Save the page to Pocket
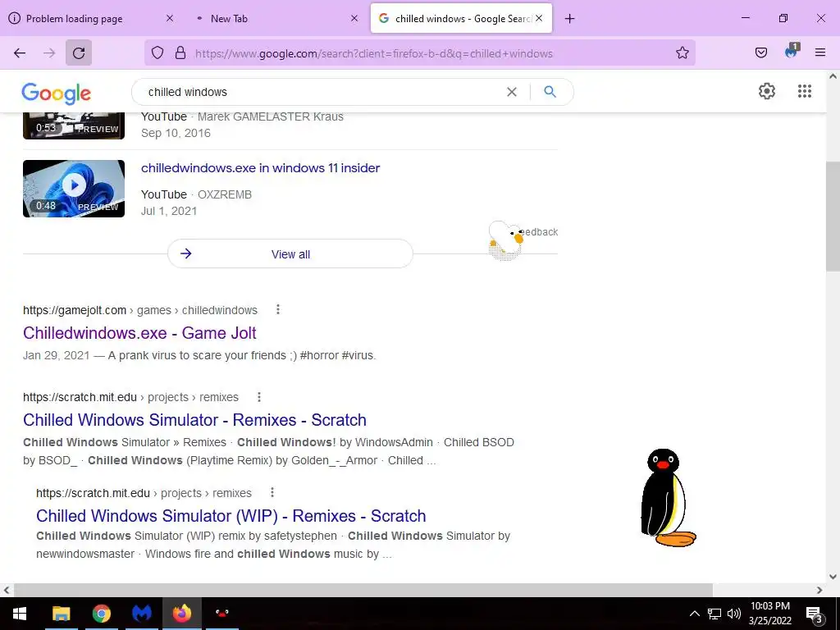Image resolution: width=840 pixels, height=630 pixels. pyautogui.click(x=760, y=52)
